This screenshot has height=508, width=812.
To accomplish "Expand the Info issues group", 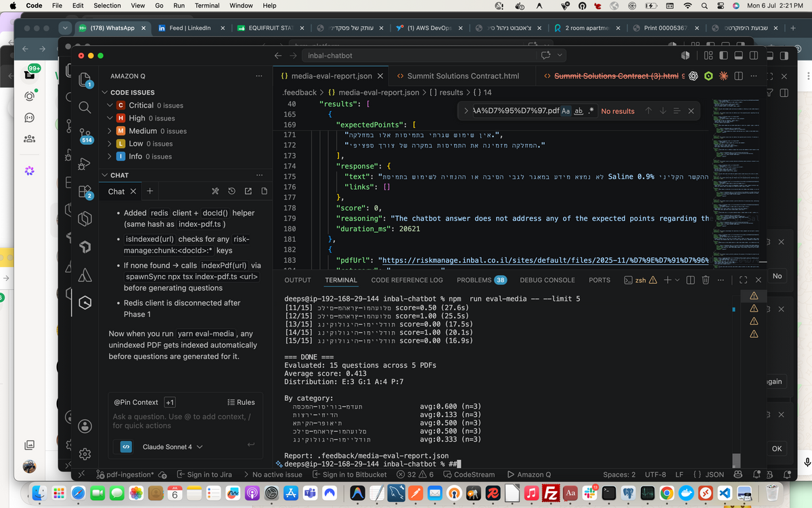I will (x=111, y=157).
